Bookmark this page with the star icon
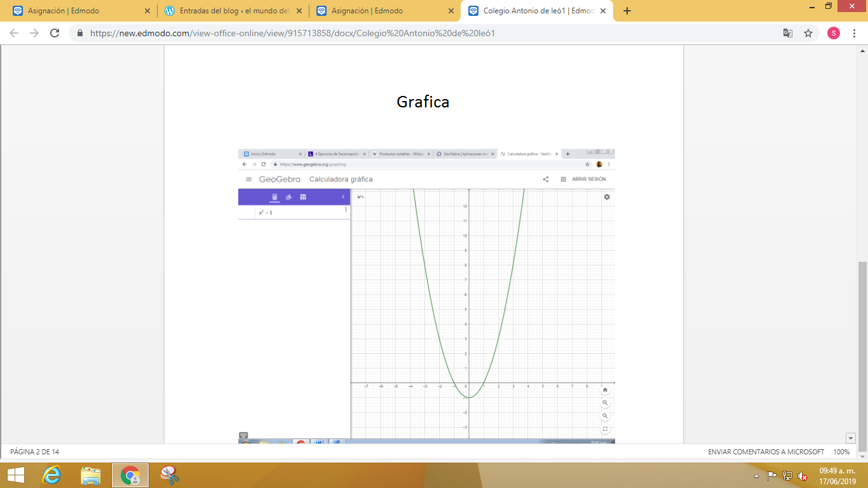Image resolution: width=868 pixels, height=488 pixels. 808,33
